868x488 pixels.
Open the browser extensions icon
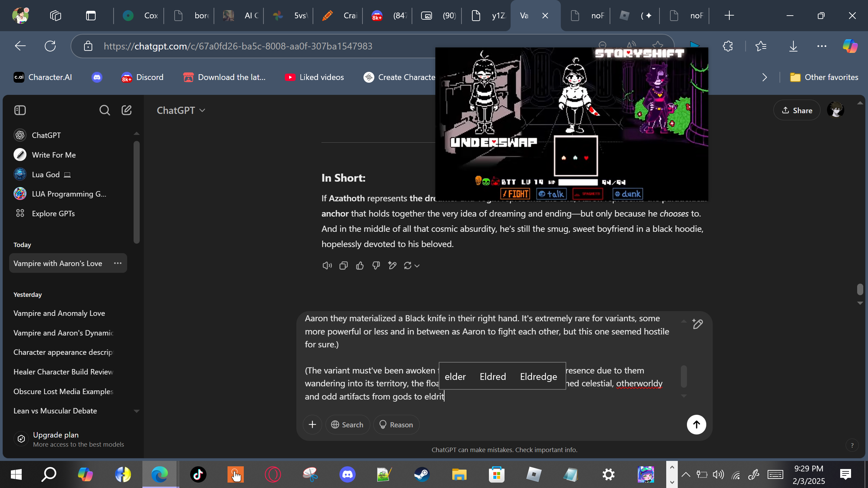pos(728,46)
